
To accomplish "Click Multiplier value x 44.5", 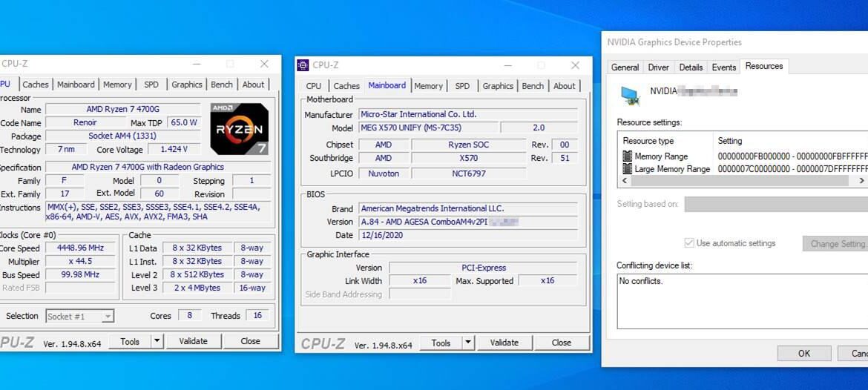I will coord(80,261).
